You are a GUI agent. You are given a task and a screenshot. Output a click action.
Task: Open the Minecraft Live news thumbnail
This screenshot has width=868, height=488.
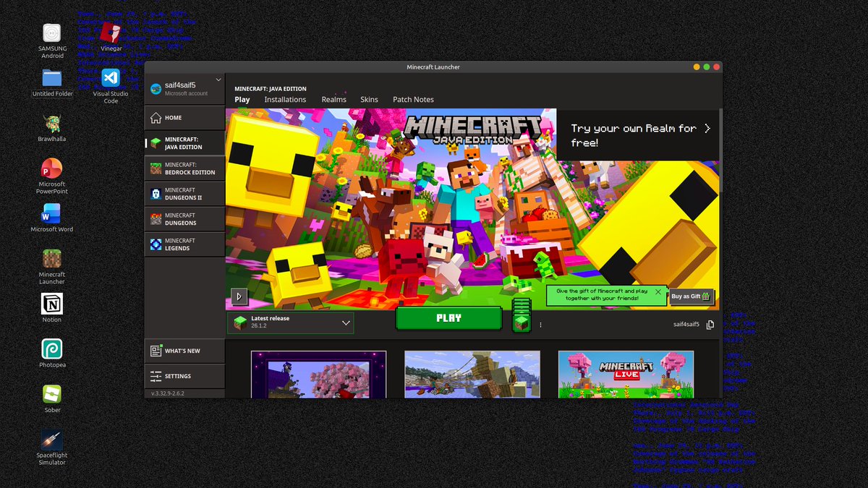[626, 374]
